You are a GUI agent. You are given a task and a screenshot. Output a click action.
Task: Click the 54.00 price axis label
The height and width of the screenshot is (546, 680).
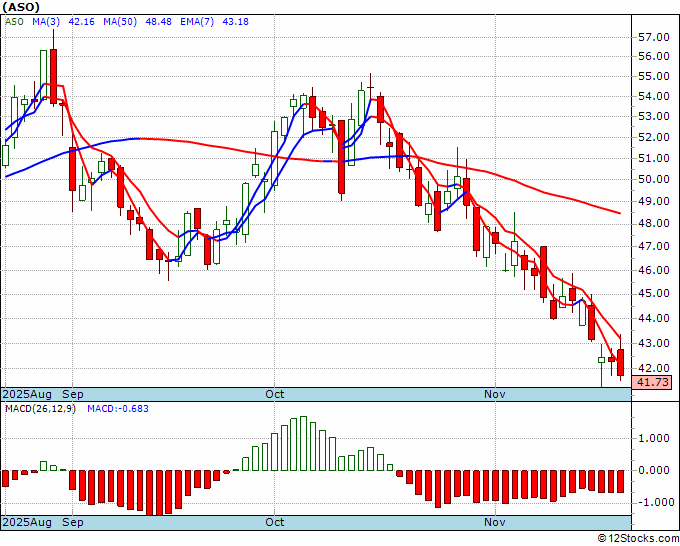click(654, 96)
